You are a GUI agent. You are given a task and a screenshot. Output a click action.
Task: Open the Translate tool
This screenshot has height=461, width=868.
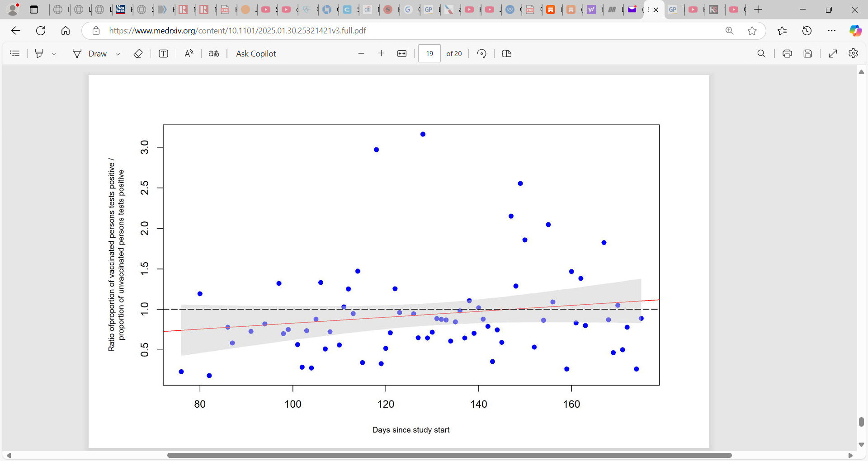[214, 53]
